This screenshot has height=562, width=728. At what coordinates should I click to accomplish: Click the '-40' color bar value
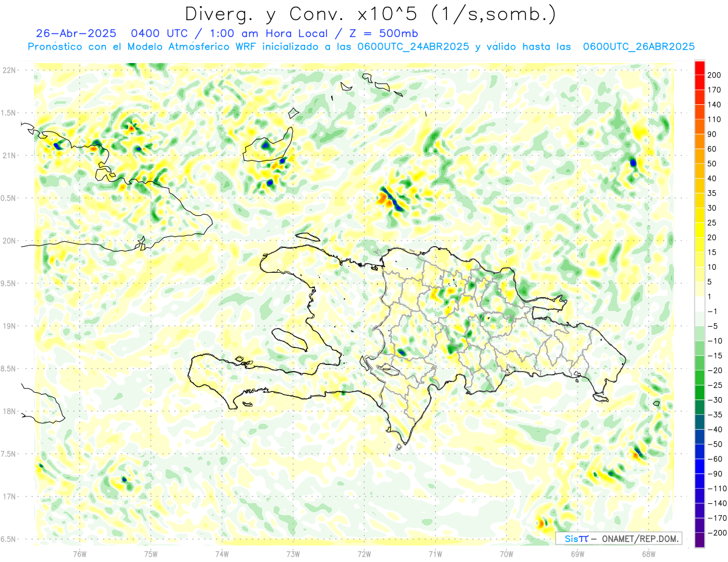pos(714,429)
